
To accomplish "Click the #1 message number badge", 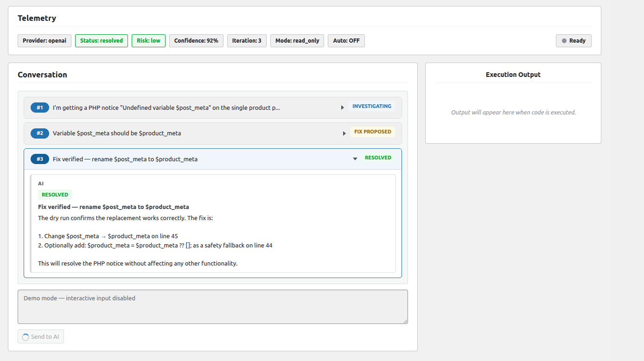I will tap(39, 107).
